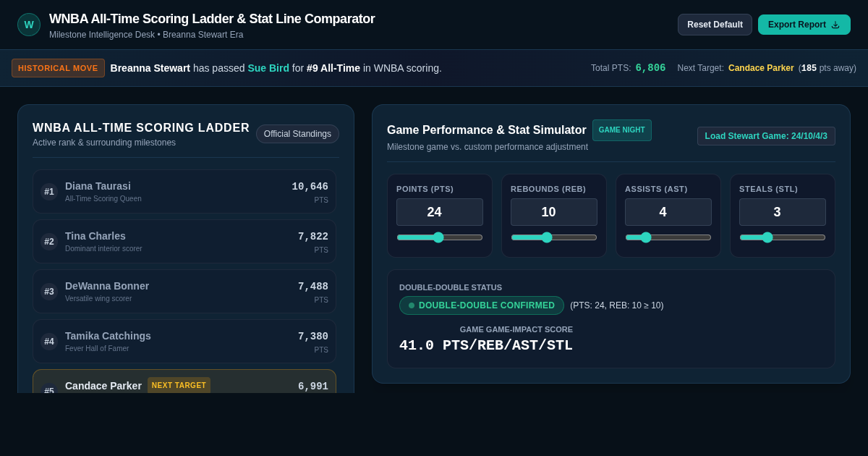Image resolution: width=868 pixels, height=456 pixels.
Task: Click the GAME NIGHT badge
Action: coord(622,130)
